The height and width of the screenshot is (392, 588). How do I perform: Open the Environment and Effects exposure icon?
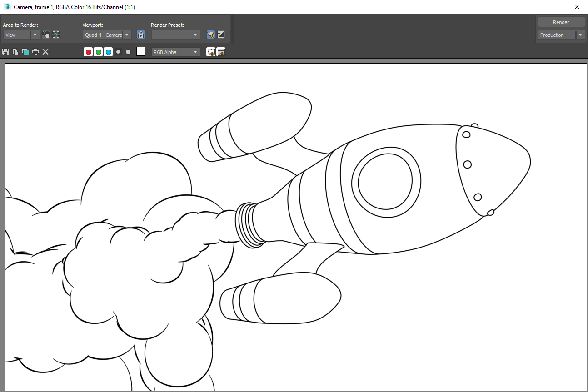point(221,35)
